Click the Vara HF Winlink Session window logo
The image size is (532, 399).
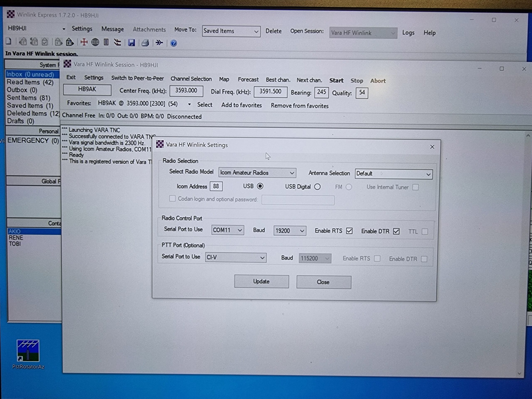click(x=67, y=64)
